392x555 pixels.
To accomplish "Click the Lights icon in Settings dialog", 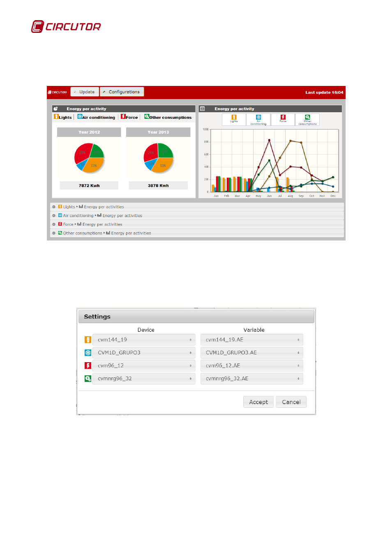I will pyautogui.click(x=88, y=340).
